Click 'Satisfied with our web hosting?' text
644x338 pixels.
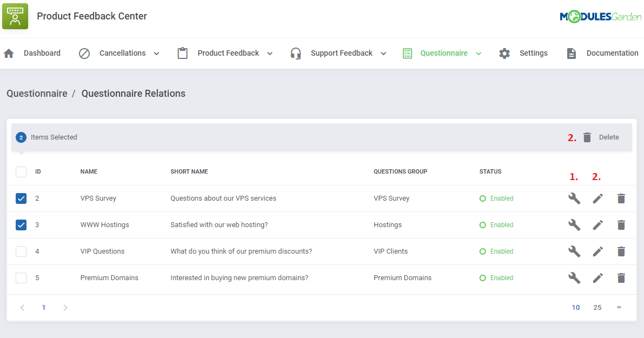click(219, 225)
